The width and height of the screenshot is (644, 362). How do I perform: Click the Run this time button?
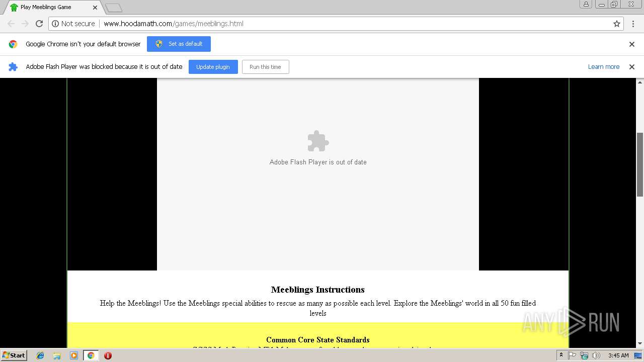click(x=265, y=67)
